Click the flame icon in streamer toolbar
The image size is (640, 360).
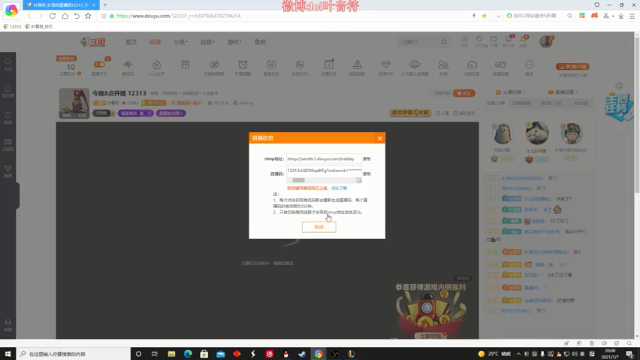(157, 64)
